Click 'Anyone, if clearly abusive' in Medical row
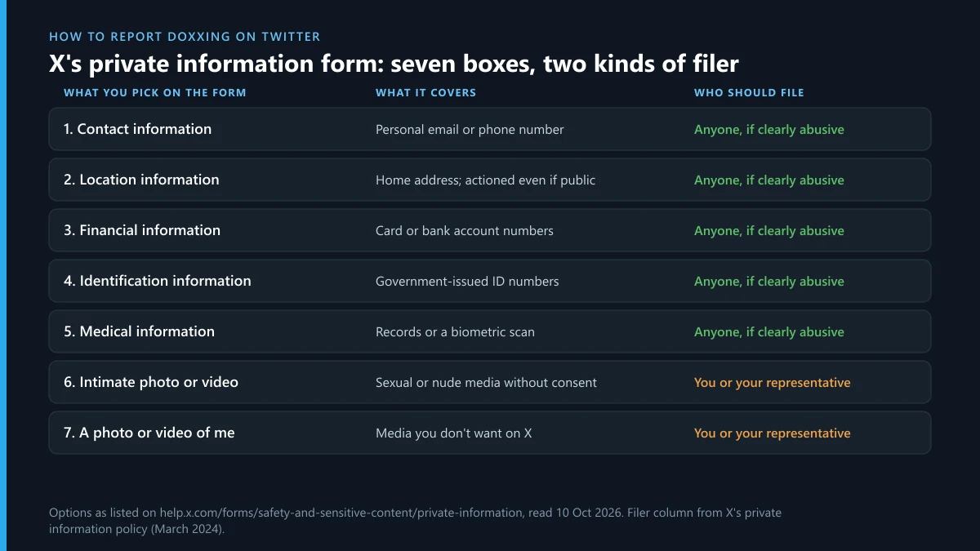Image resolution: width=980 pixels, height=551 pixels. 769,332
